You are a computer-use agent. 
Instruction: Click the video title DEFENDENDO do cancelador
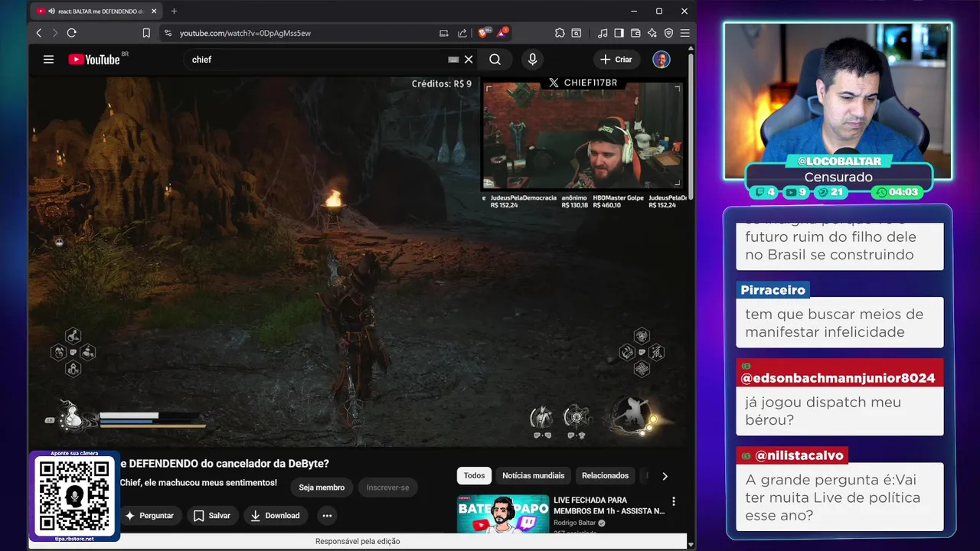click(224, 464)
